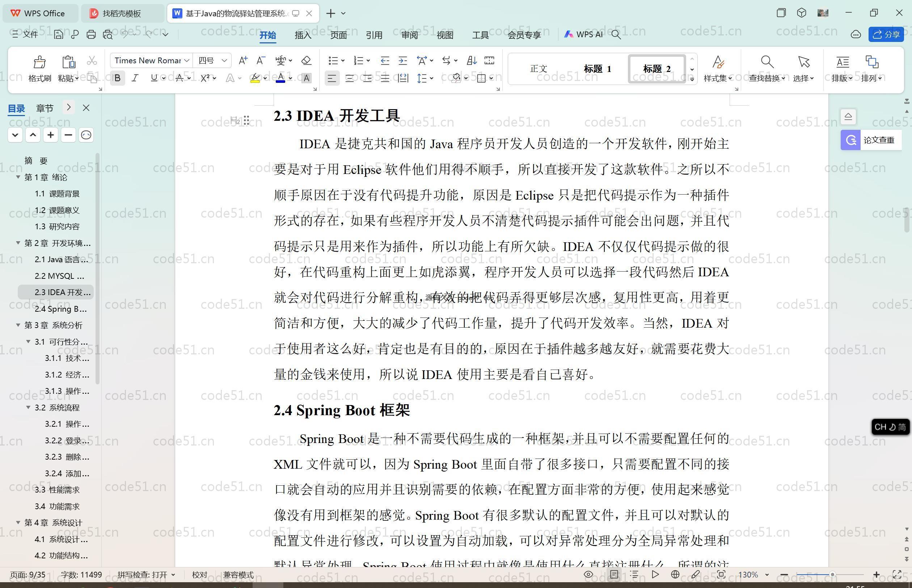
Task: Open the 引用 (References) ribbon tab
Action: [374, 35]
